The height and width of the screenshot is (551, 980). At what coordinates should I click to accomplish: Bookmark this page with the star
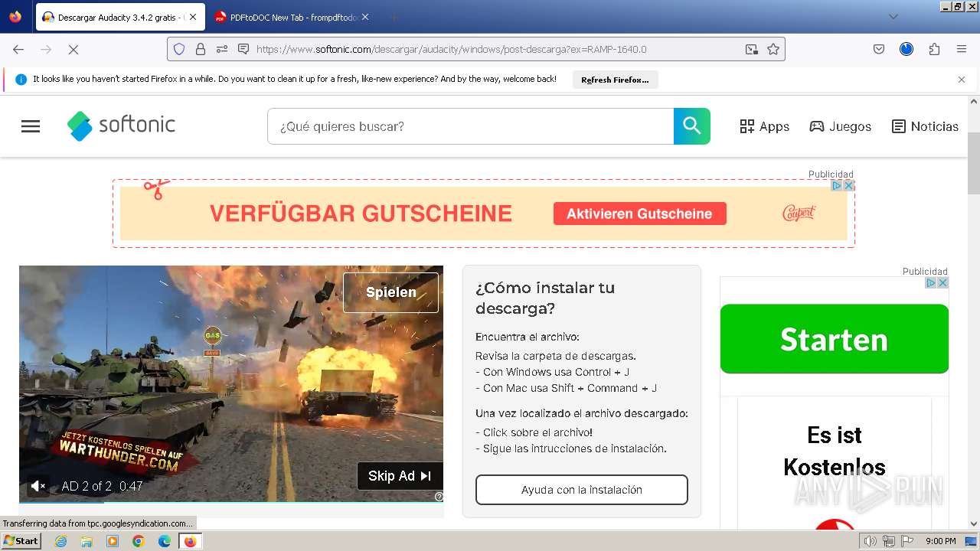[773, 49]
